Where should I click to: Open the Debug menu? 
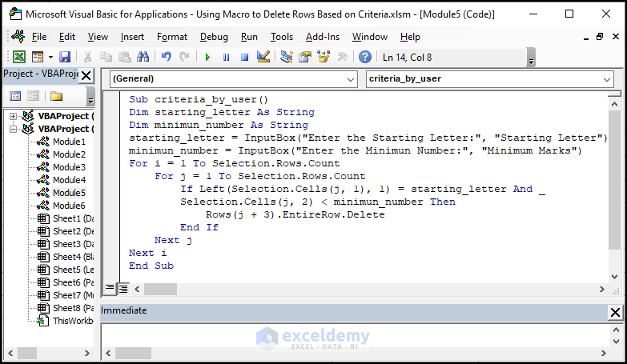(x=214, y=37)
